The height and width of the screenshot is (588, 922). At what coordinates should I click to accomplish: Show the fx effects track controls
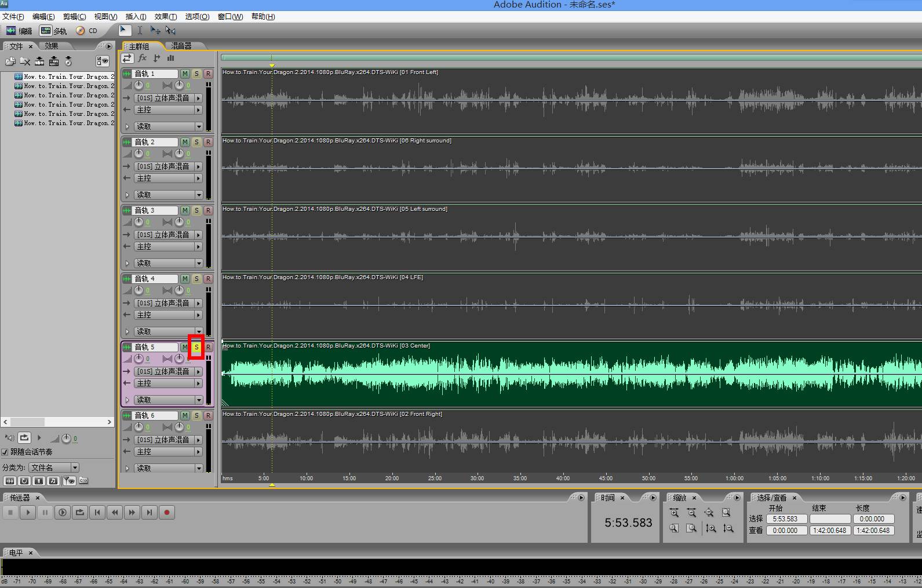[x=143, y=58]
